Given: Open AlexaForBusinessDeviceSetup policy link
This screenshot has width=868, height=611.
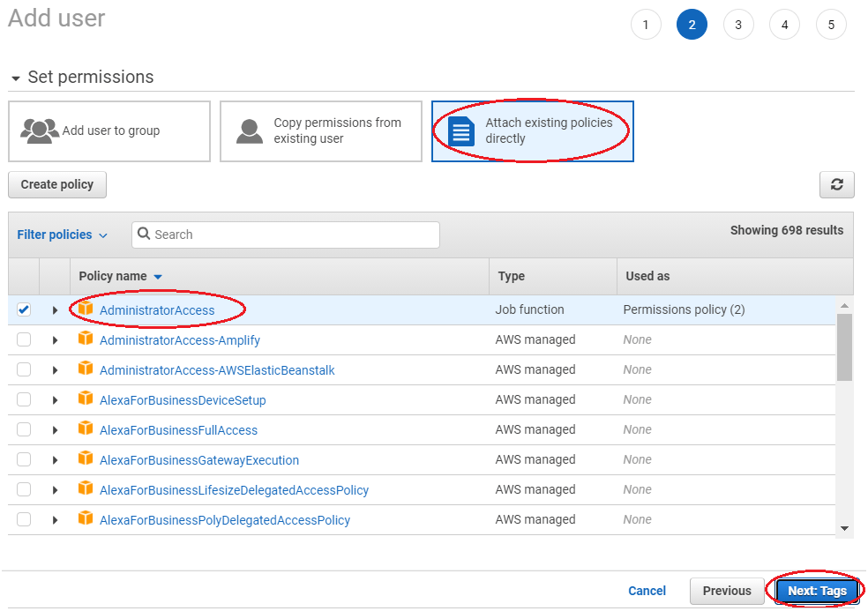Looking at the screenshot, I should (183, 400).
